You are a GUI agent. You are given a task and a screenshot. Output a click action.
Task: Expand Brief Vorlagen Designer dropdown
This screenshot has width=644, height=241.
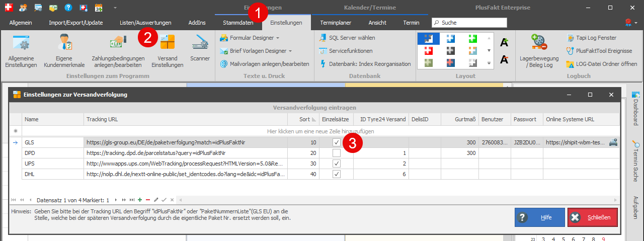pyautogui.click(x=290, y=51)
